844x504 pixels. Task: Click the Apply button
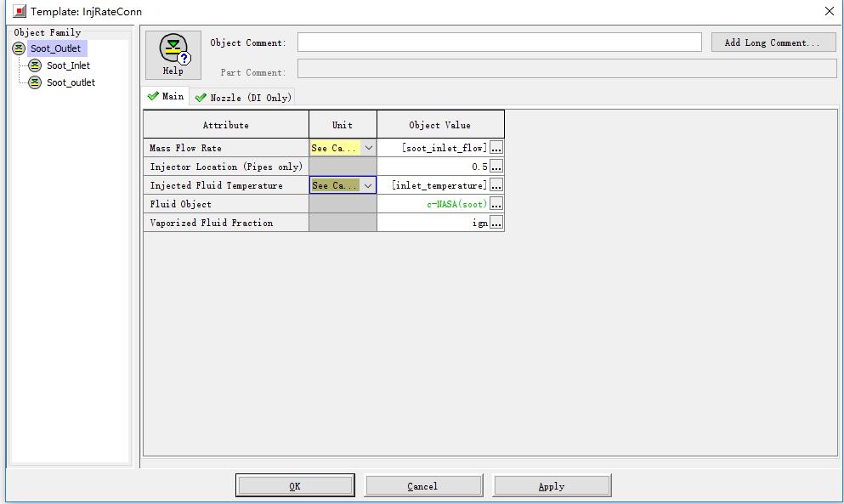point(552,485)
